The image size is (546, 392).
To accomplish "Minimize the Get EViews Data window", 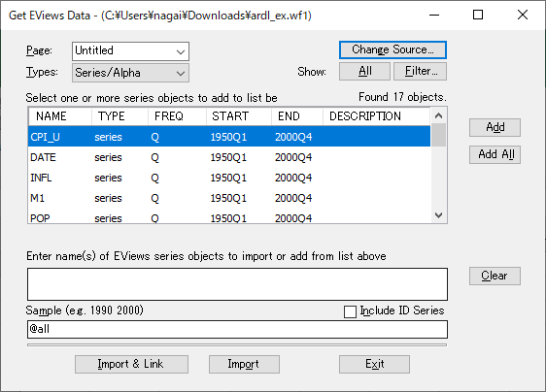I will click(434, 15).
